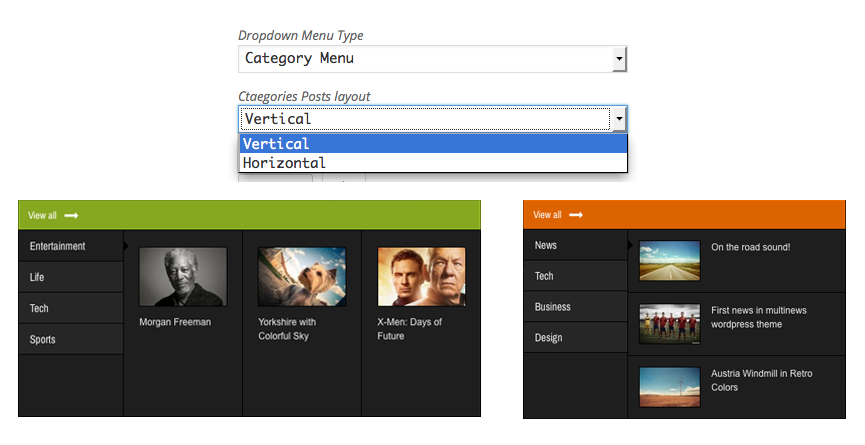The width and height of the screenshot is (865, 445).
Task: Click View all on the green bar
Action: pos(42,216)
